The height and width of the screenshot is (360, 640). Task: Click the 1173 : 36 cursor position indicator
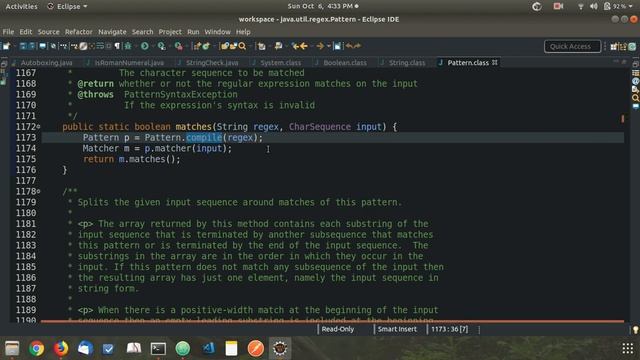pyautogui.click(x=449, y=329)
